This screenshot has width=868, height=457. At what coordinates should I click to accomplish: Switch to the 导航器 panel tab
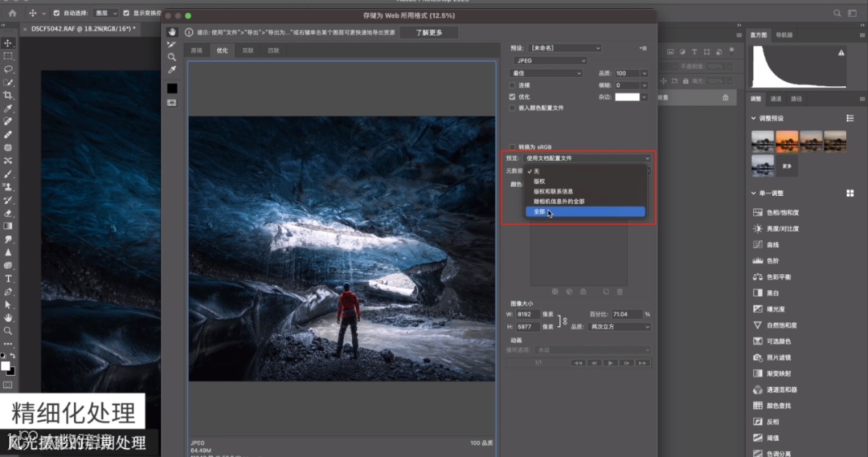click(784, 35)
